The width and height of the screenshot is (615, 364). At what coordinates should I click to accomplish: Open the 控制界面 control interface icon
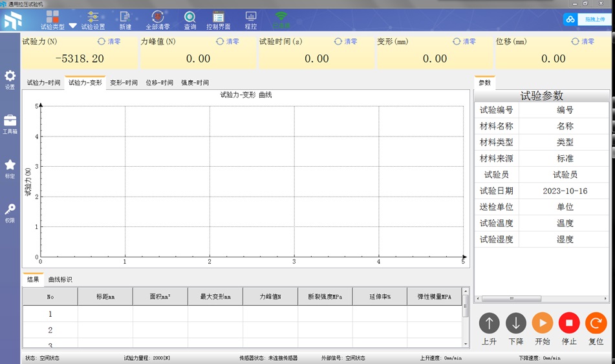tap(219, 20)
